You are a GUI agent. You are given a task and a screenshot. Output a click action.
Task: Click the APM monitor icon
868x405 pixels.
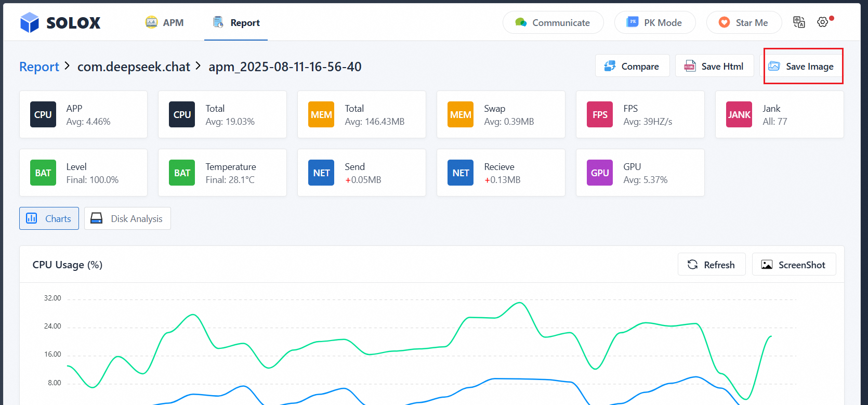coord(151,22)
